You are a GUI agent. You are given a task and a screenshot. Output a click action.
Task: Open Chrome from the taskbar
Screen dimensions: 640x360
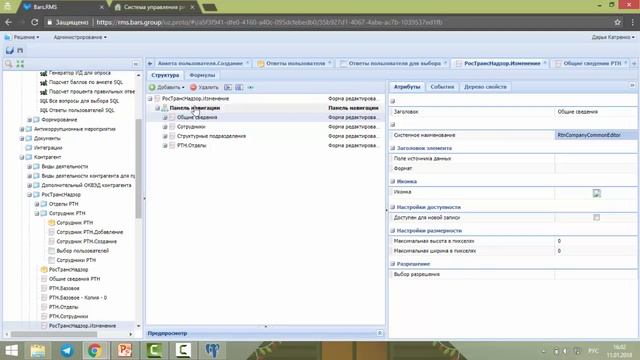click(95, 350)
